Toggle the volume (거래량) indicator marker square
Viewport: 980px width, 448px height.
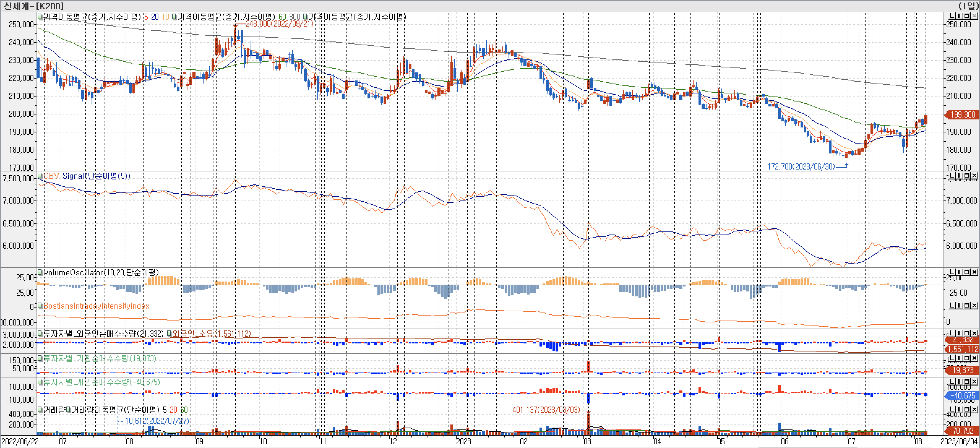[40, 410]
